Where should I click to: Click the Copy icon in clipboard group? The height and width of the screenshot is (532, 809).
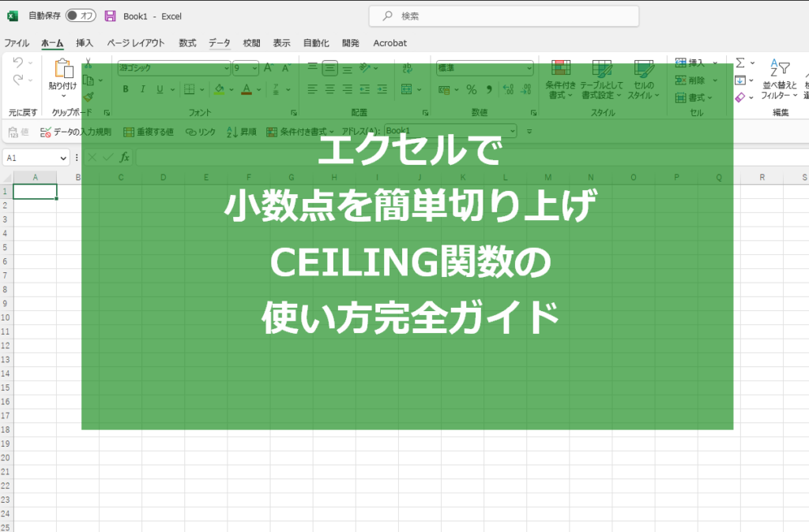(x=88, y=81)
